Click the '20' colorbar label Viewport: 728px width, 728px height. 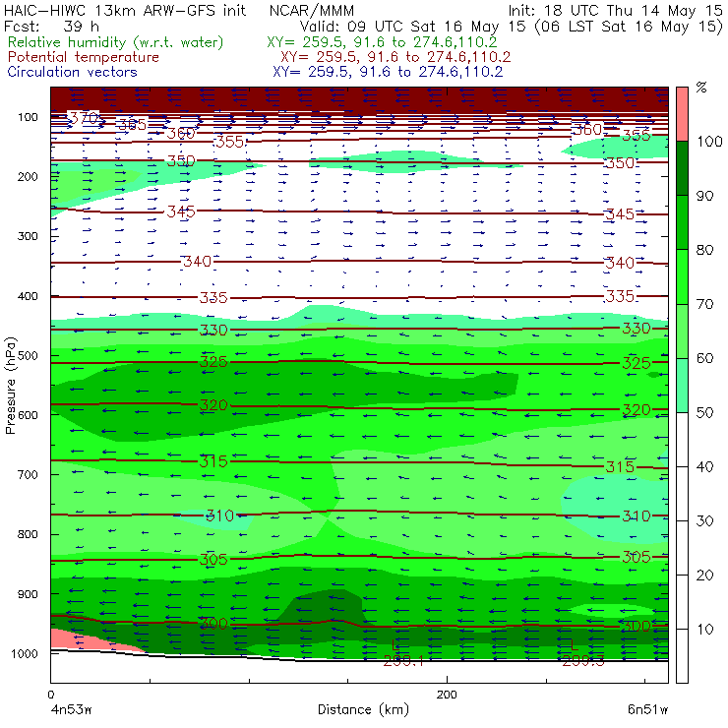(704, 576)
